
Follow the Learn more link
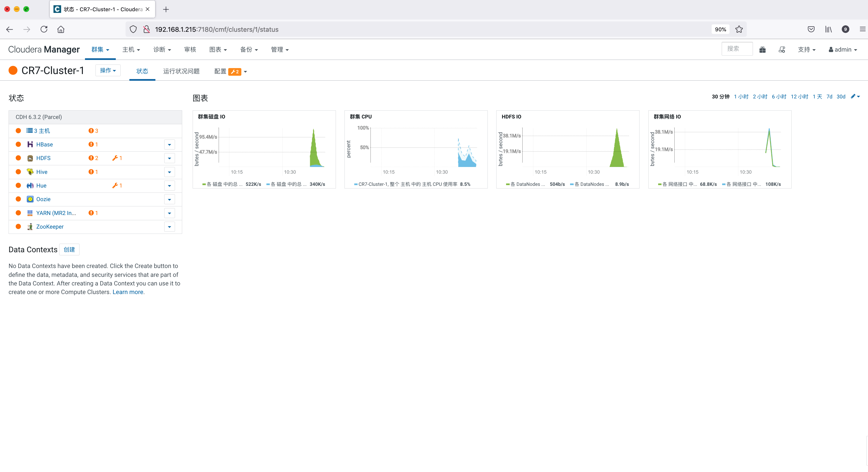pyautogui.click(x=128, y=292)
